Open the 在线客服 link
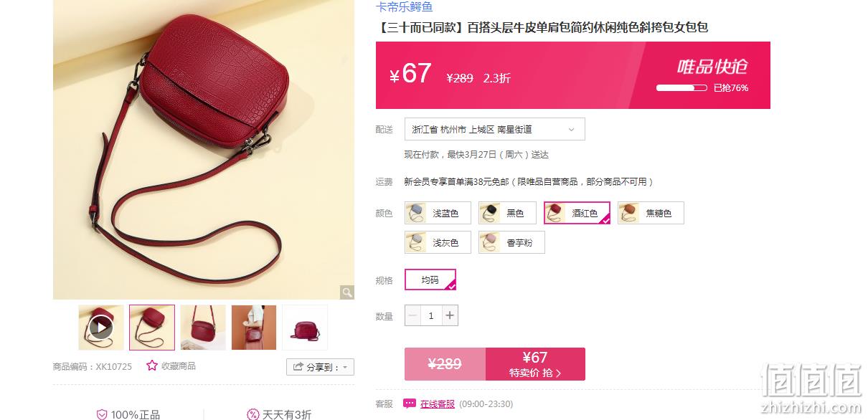 pyautogui.click(x=438, y=404)
